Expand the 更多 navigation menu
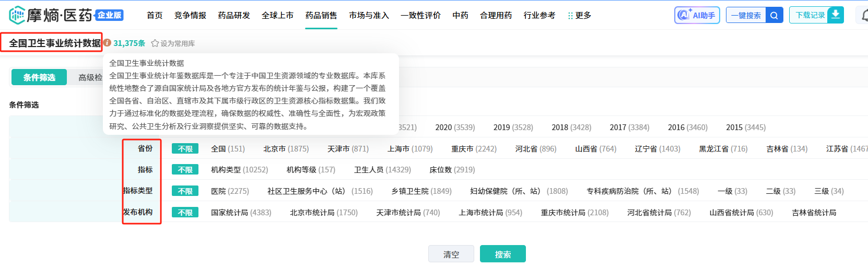The image size is (868, 267). click(x=583, y=16)
